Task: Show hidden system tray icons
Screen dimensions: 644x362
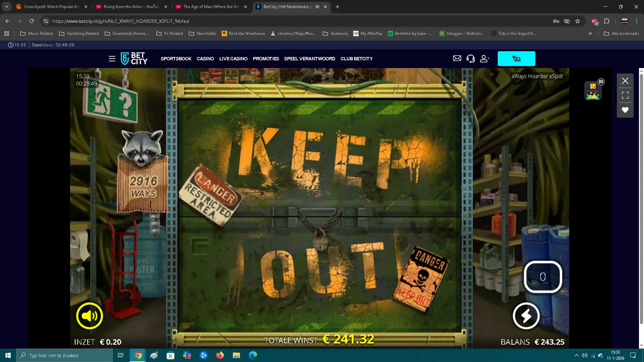Action: coord(576,355)
